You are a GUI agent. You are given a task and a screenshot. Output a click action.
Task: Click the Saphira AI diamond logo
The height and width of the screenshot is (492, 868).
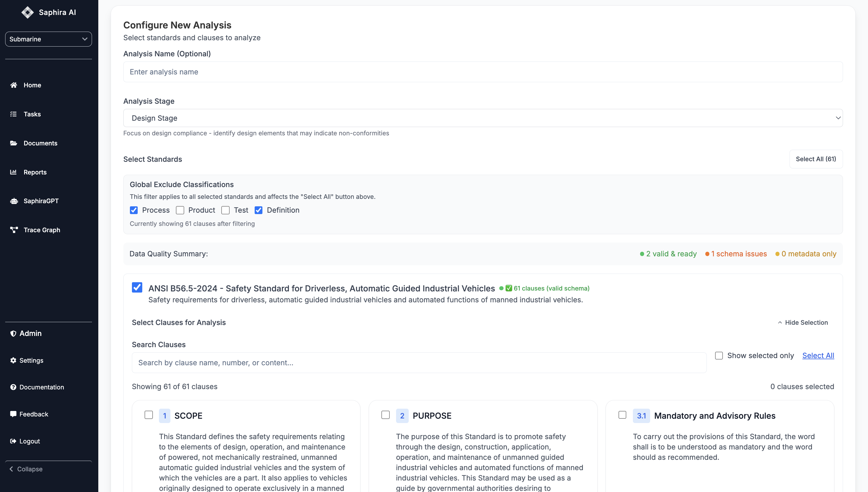27,13
